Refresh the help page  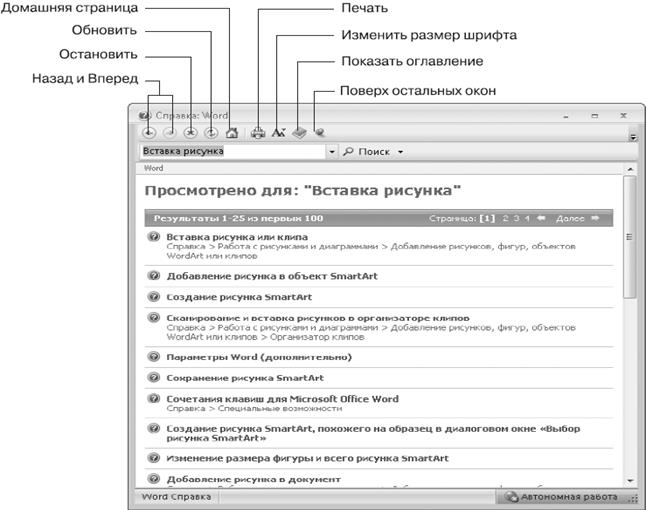point(211,133)
